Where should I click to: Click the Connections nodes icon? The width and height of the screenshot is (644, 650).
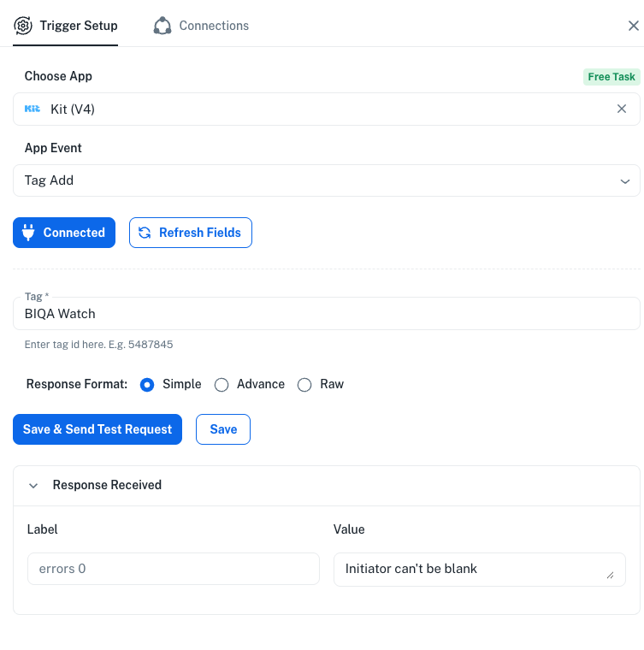point(162,26)
